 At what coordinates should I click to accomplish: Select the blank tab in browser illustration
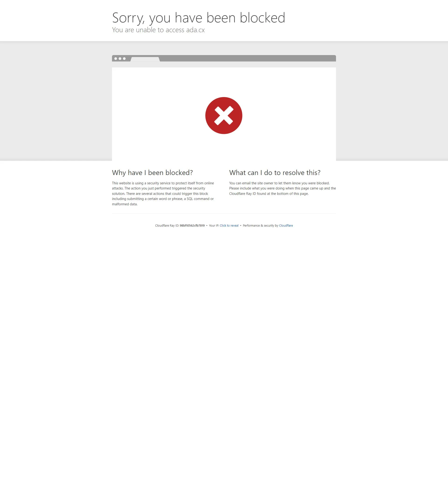click(x=145, y=59)
